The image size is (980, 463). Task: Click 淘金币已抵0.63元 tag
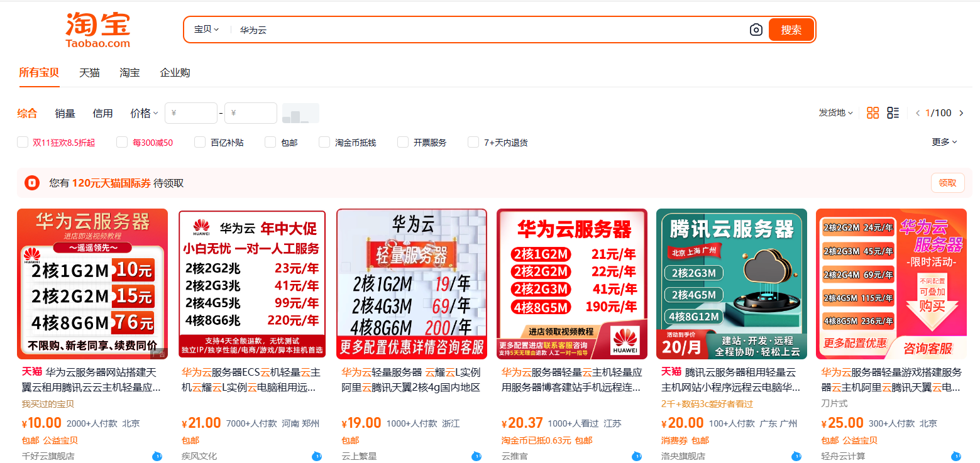pos(536,440)
